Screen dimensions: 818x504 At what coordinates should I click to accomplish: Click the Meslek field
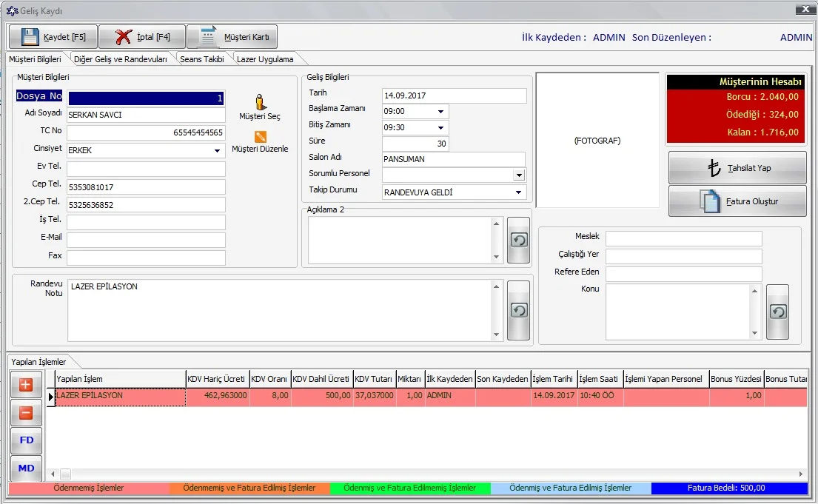pyautogui.click(x=683, y=238)
